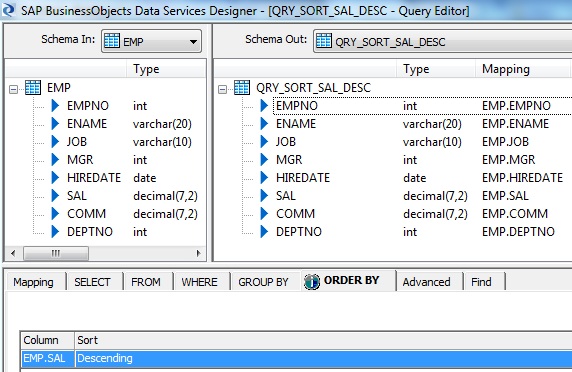Click the EMP root label in Schema In tree
The height and width of the screenshot is (372, 572).
tap(59, 88)
